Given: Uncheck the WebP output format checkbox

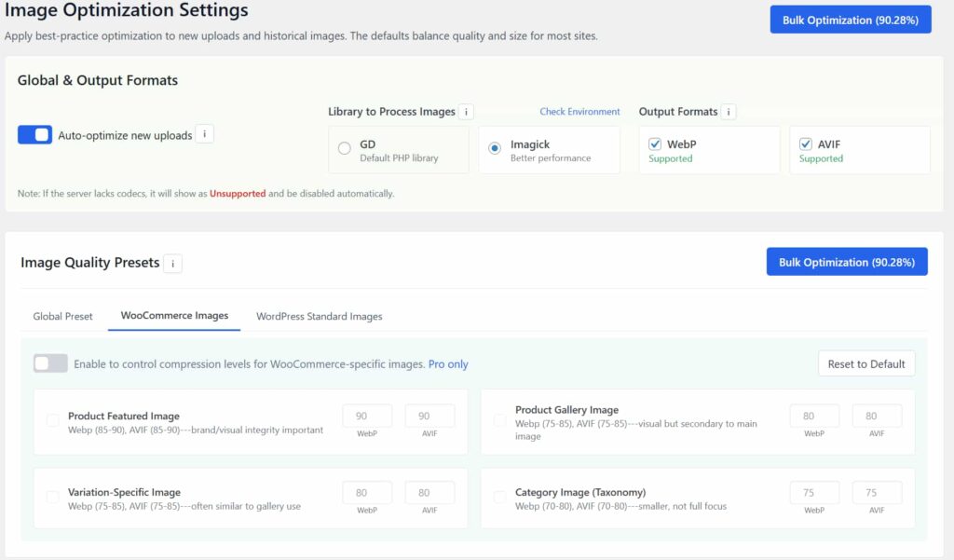Looking at the screenshot, I should coord(655,144).
